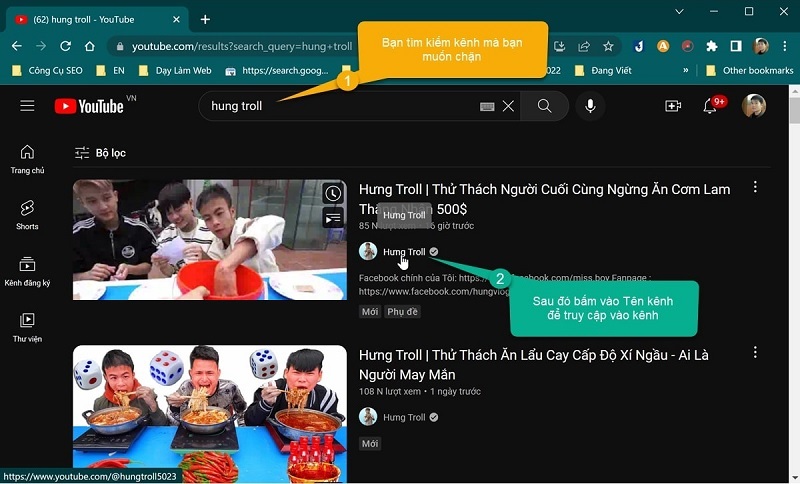800x484 pixels.
Task: Open Hưng Troll channel name under second video
Action: point(404,417)
